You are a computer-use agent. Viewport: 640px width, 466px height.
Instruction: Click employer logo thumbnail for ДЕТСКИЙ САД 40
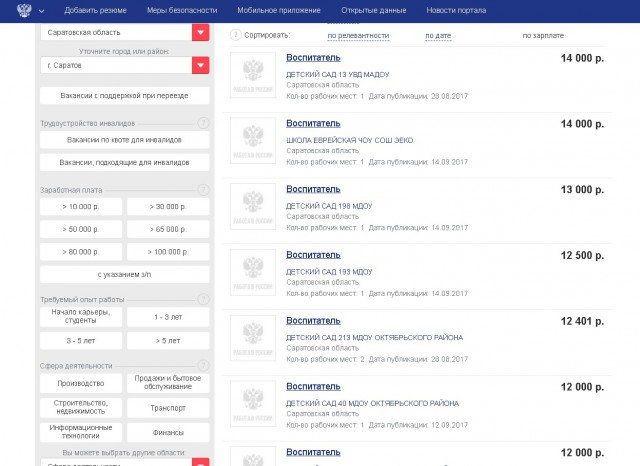253,404
